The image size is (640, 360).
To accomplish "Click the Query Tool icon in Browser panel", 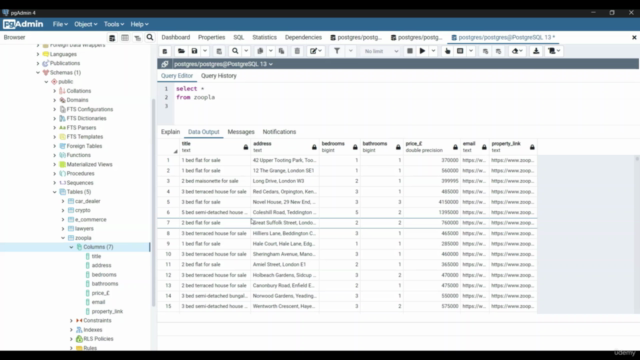I will [x=112, y=38].
